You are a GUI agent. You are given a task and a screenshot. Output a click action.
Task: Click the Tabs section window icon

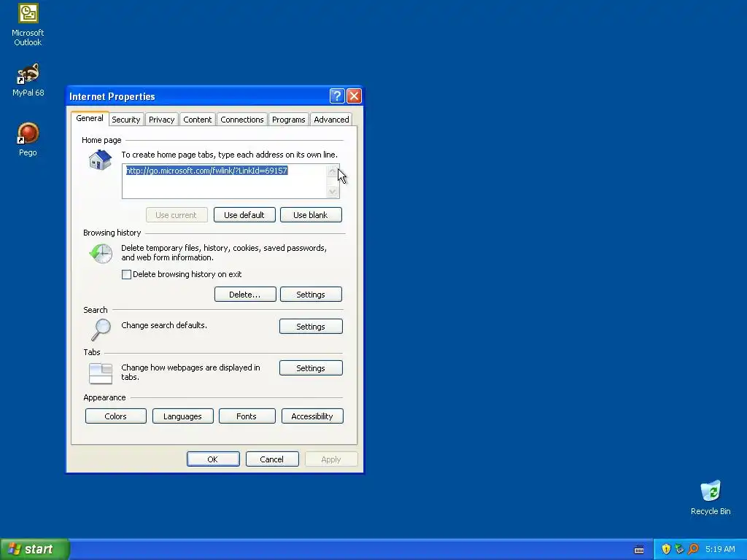click(x=101, y=373)
